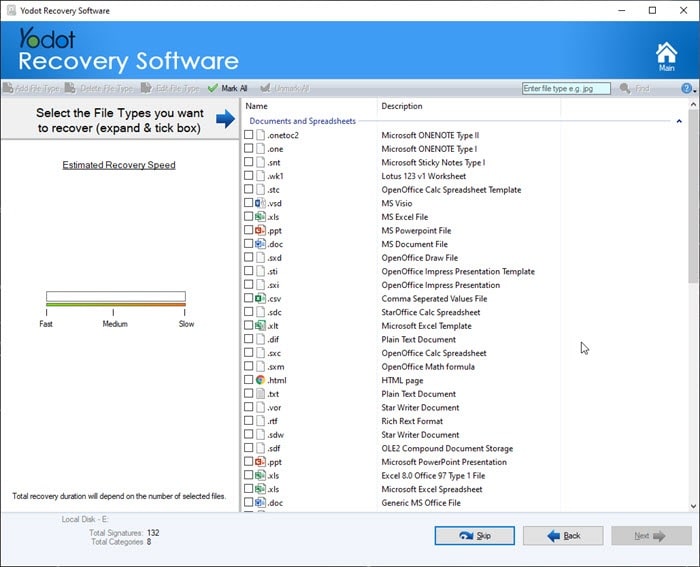Open the help question mark icon
Viewport: 700px width, 567px height.
(x=686, y=88)
